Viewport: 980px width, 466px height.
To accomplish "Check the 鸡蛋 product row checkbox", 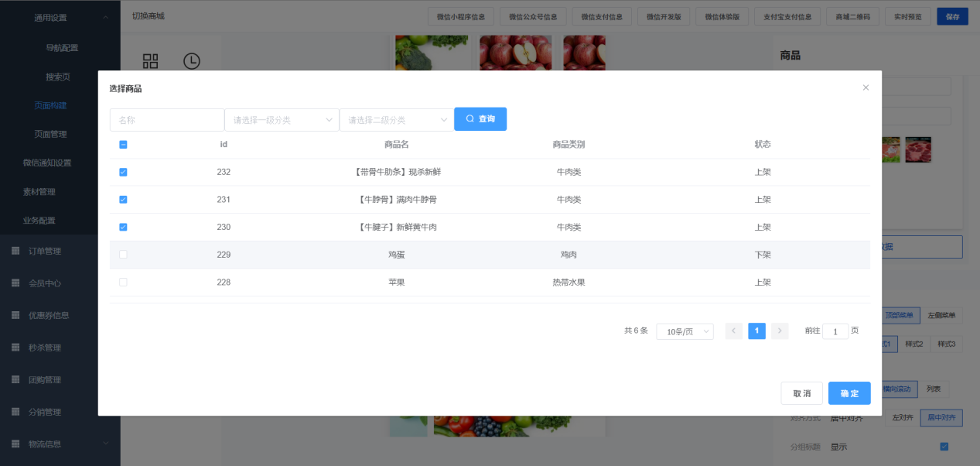I will click(123, 255).
